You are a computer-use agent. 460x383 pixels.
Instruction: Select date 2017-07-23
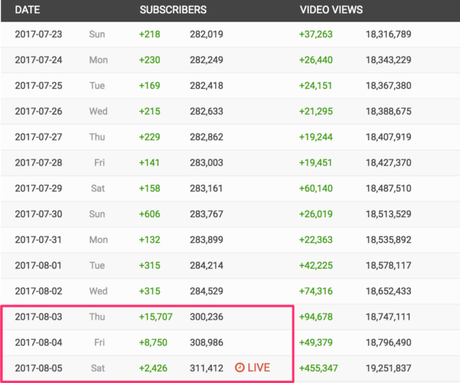(38, 34)
